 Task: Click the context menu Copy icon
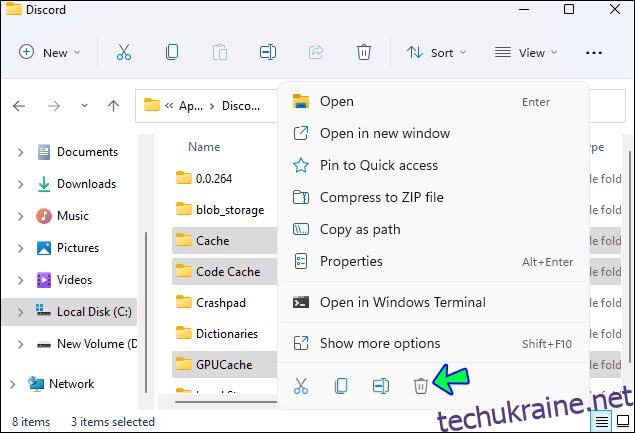341,386
